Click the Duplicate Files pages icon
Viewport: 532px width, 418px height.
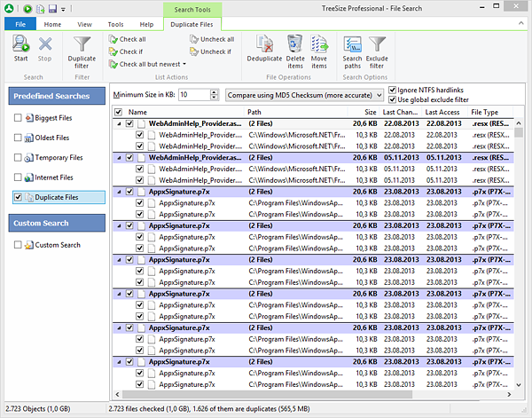coord(29,197)
